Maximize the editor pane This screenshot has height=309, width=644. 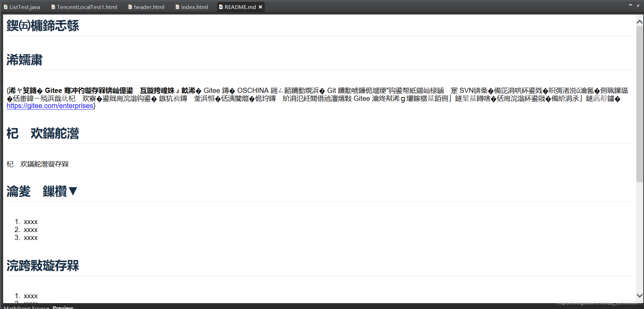point(638,5)
